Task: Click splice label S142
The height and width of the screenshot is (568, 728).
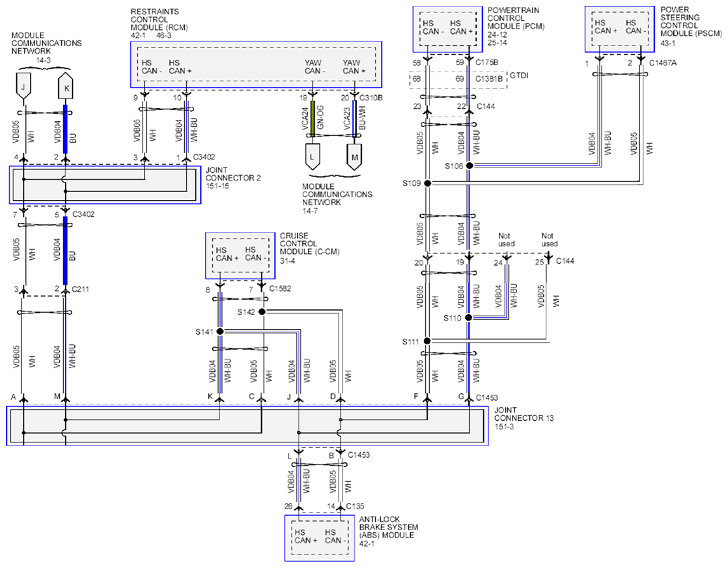Action: point(246,312)
